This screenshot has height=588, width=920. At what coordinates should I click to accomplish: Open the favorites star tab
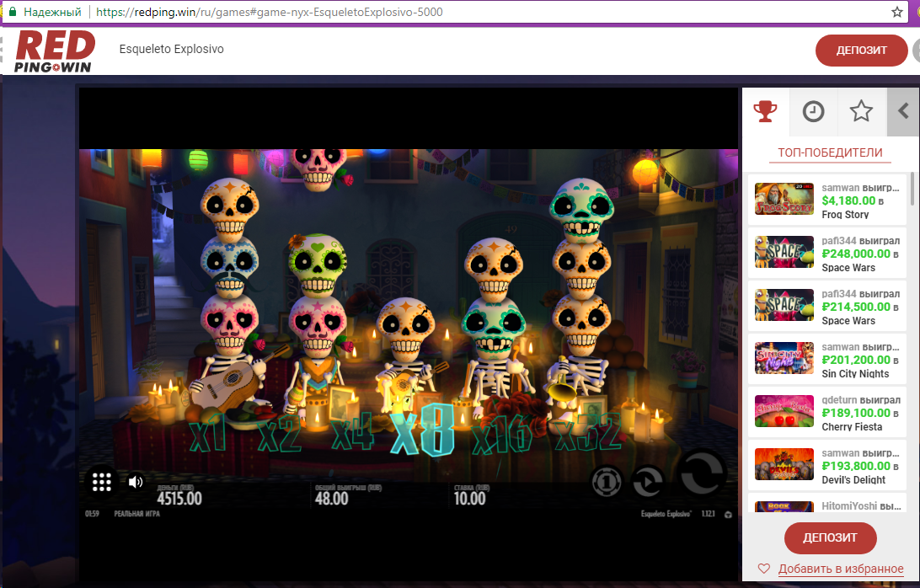tap(861, 111)
